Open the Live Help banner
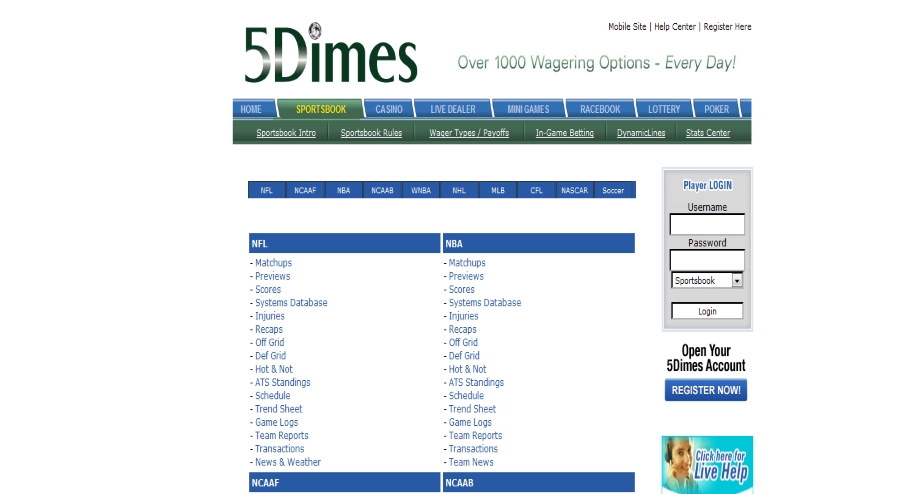This screenshot has height=494, width=900. pyautogui.click(x=707, y=465)
